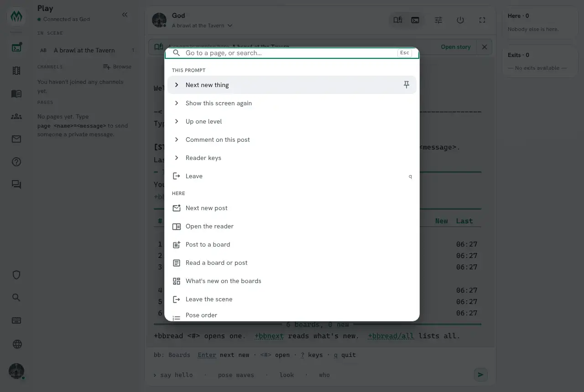Select Show this screen again command
This screenshot has height=392, width=584.
pos(292,103)
